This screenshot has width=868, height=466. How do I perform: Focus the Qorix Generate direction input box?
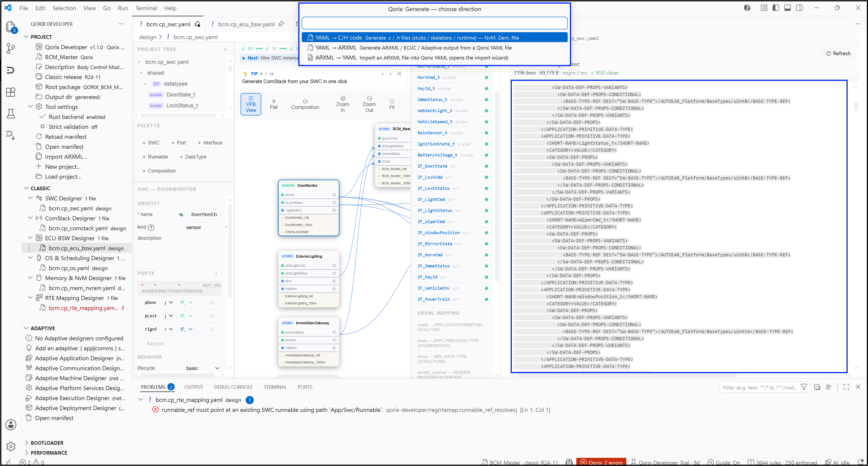434,23
